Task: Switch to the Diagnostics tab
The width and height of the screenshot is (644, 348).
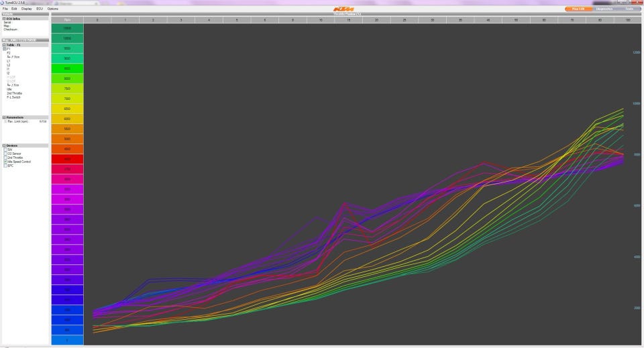Action: [604, 9]
